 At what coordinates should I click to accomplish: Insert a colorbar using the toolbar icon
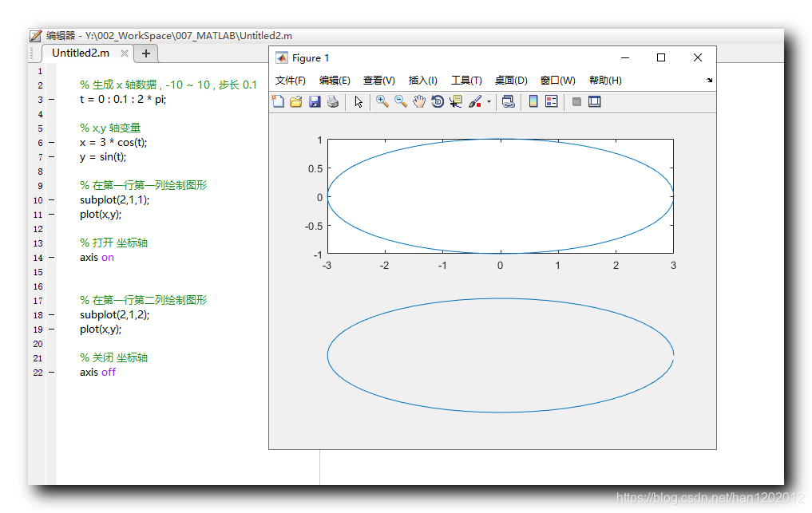pos(533,101)
